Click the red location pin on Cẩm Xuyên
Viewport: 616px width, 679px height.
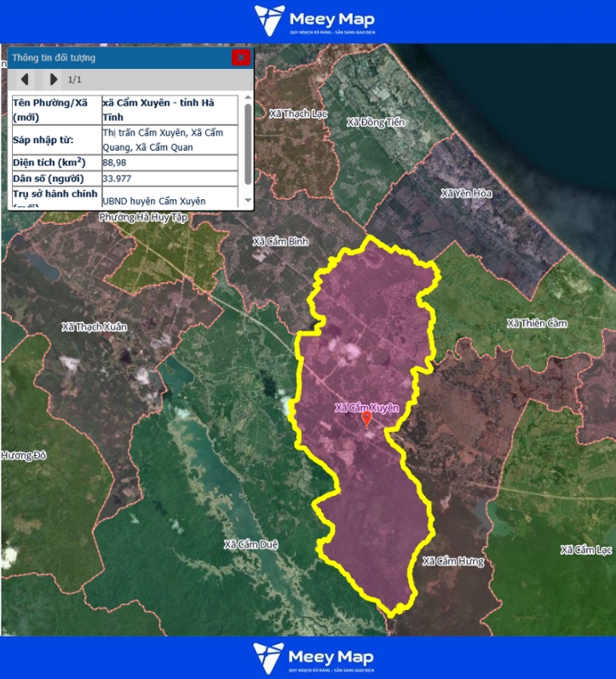click(367, 419)
